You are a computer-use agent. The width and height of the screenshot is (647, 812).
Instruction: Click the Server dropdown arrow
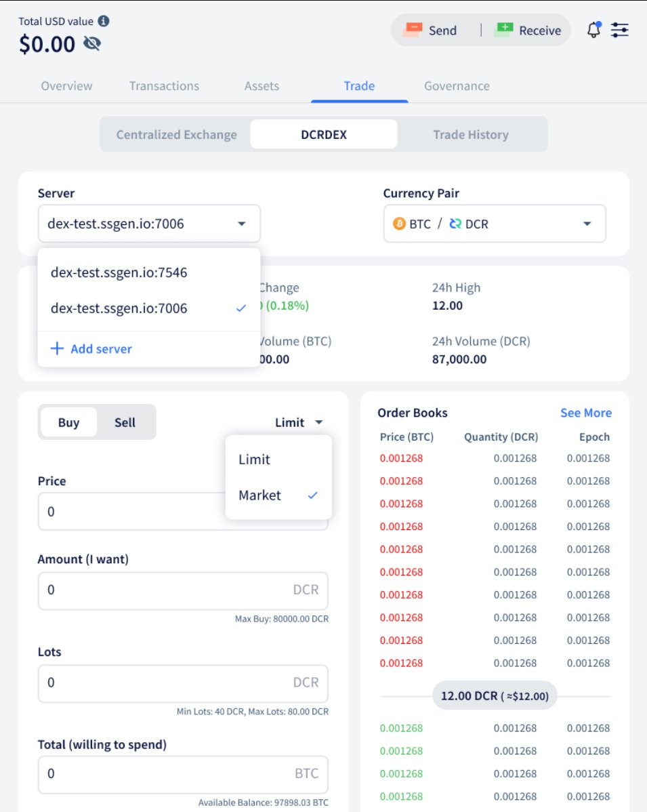coord(242,224)
